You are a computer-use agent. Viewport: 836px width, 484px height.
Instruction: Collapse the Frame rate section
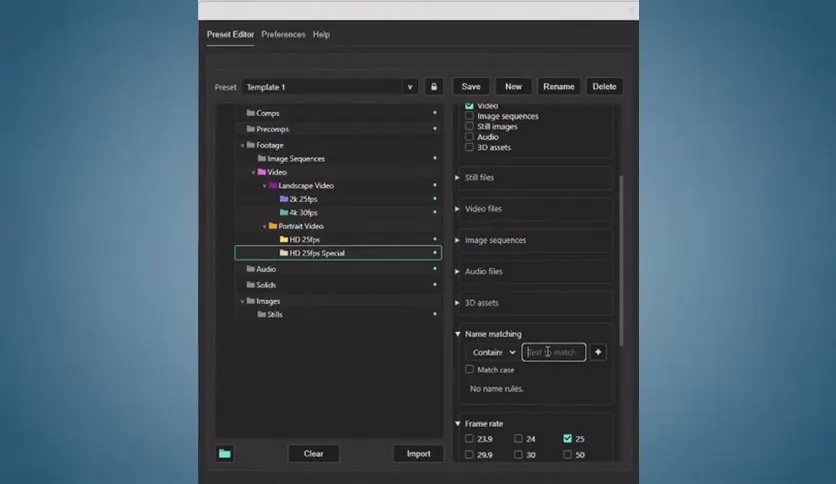click(457, 424)
